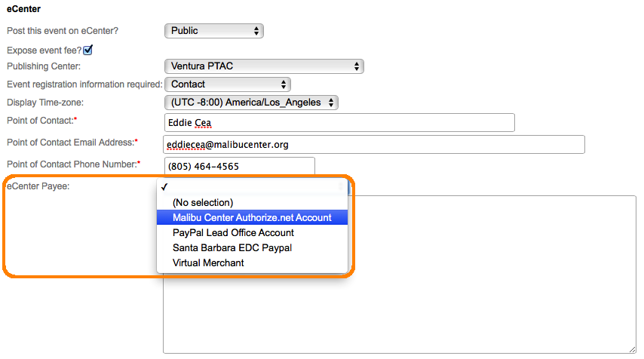Click the 'Display Time-zone:' label text
The image size is (644, 359).
tap(45, 103)
